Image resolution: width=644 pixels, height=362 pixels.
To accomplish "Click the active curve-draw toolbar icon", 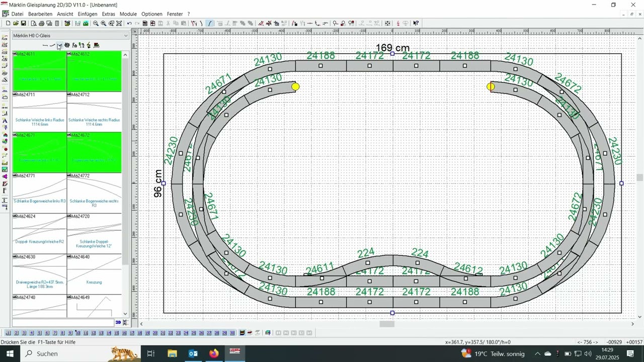I will coord(209,23).
